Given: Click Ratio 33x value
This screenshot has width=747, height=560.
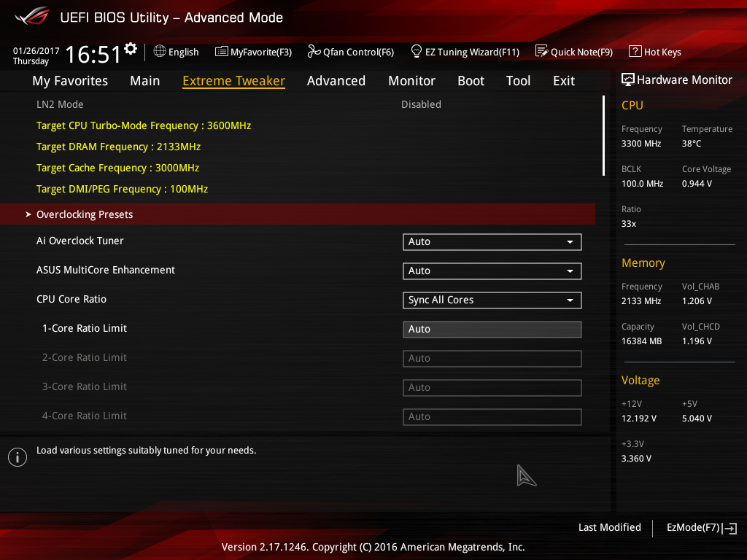Looking at the screenshot, I should coord(629,224).
